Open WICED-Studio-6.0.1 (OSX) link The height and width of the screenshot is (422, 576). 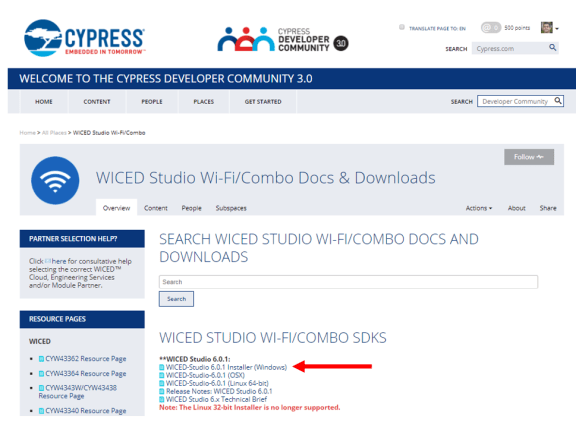(x=205, y=375)
